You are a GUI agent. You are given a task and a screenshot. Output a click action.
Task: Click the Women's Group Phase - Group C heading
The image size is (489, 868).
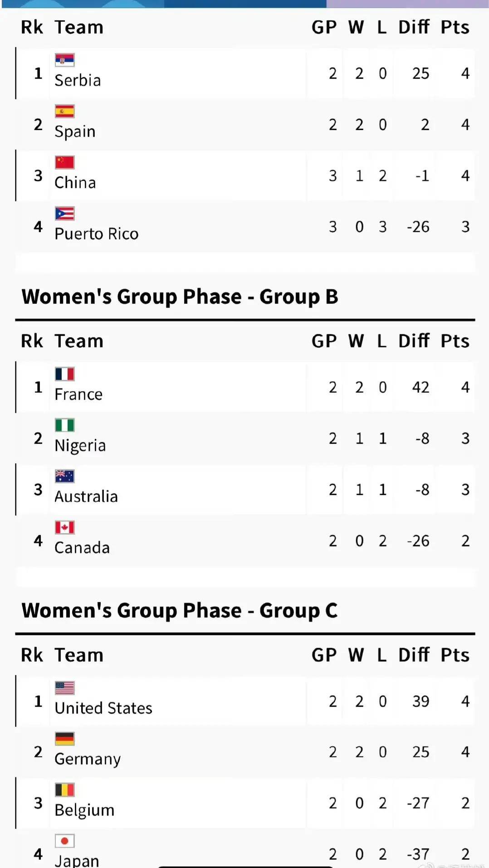(x=179, y=610)
